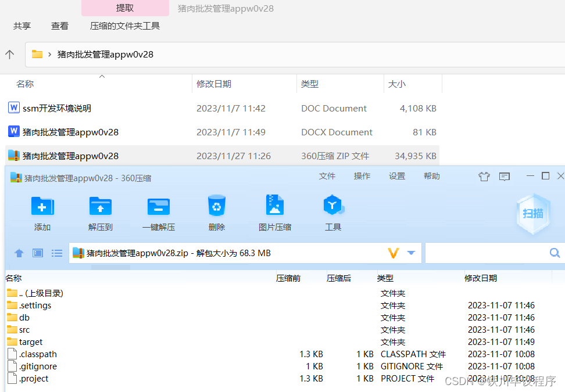Click the folder icon in Explorer address bar

[x=37, y=54]
